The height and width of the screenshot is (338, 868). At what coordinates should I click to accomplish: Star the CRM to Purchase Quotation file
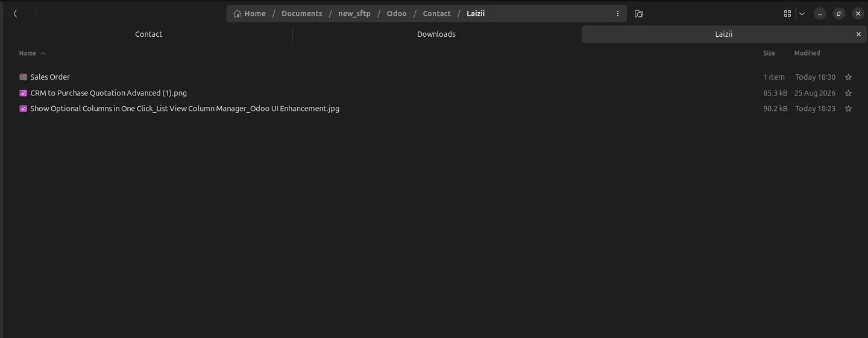[848, 93]
